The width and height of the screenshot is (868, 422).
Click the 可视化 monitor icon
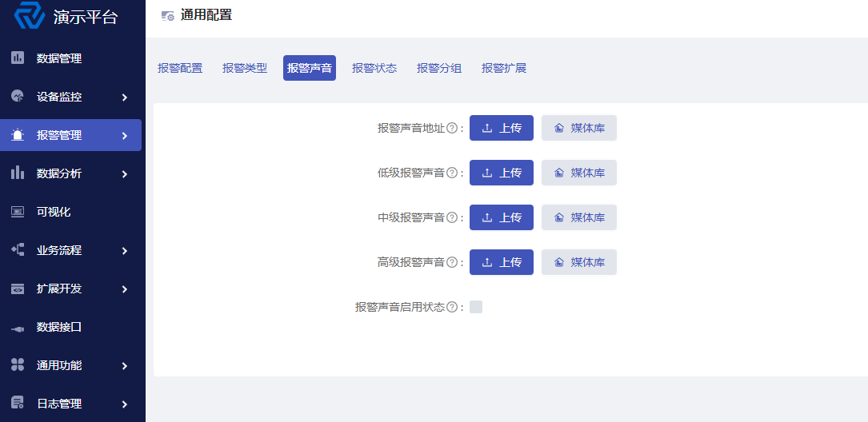[x=18, y=211]
